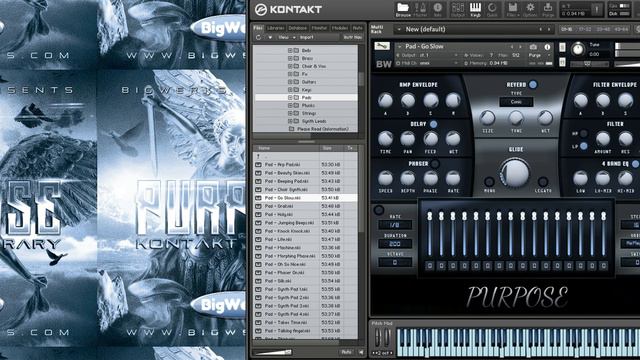Switch to the Files tab
This screenshot has width=640, height=360.
(x=258, y=28)
